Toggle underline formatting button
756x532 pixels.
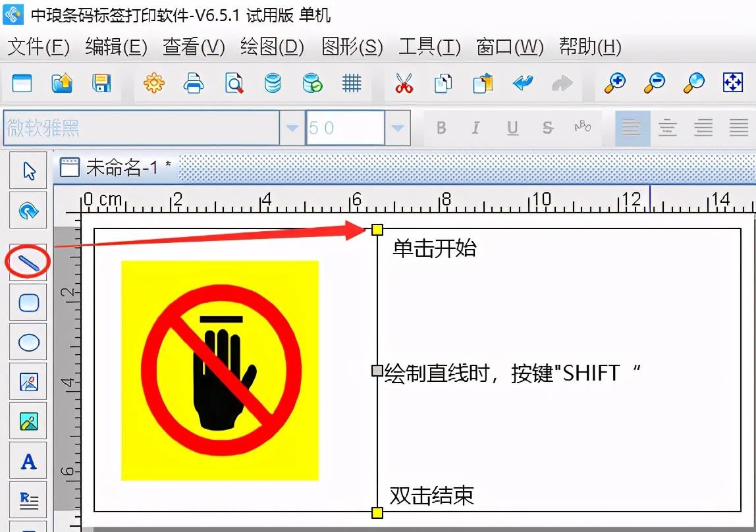point(512,128)
